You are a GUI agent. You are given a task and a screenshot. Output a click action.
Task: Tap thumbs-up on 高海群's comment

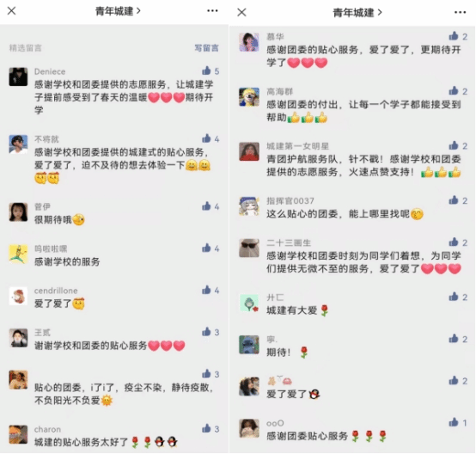click(454, 90)
